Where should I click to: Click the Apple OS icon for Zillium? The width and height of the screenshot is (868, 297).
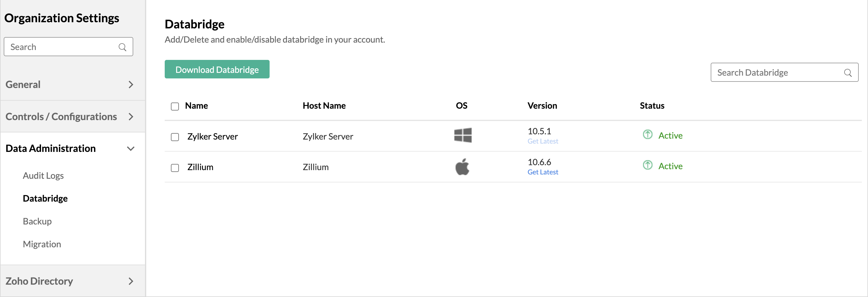point(462,166)
